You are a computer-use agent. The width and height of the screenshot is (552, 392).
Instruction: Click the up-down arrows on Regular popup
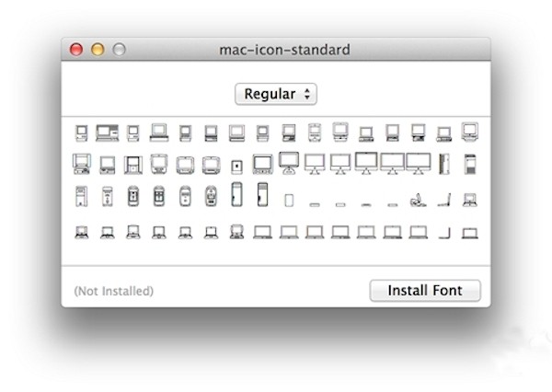(307, 94)
